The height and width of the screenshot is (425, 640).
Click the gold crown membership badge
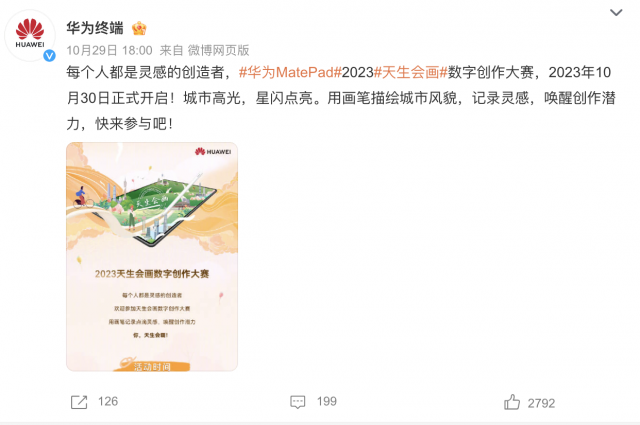tap(139, 28)
